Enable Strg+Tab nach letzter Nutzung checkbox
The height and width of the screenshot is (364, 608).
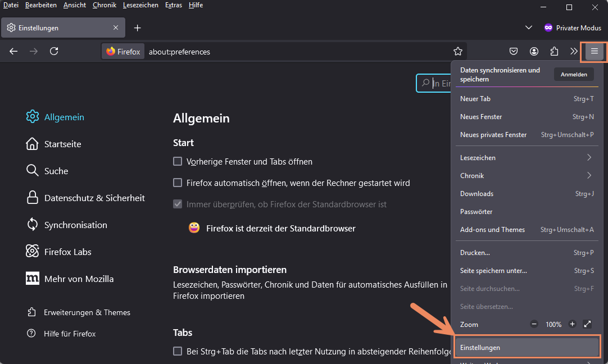coord(177,351)
